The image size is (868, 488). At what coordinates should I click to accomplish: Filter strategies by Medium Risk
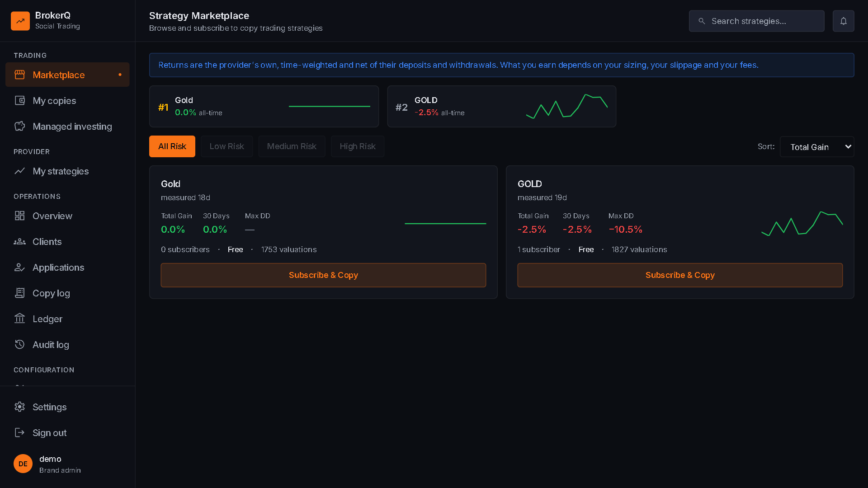coord(292,146)
